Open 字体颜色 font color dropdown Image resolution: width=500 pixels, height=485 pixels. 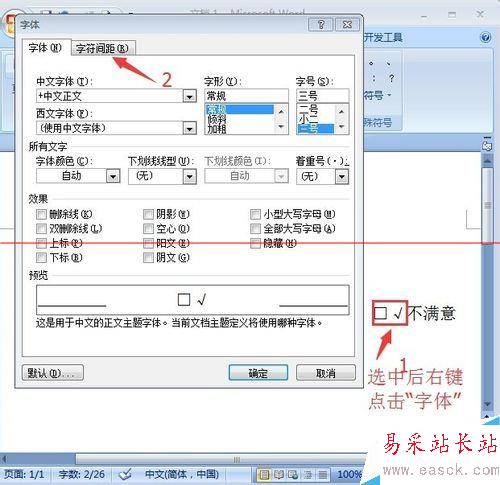tap(113, 176)
